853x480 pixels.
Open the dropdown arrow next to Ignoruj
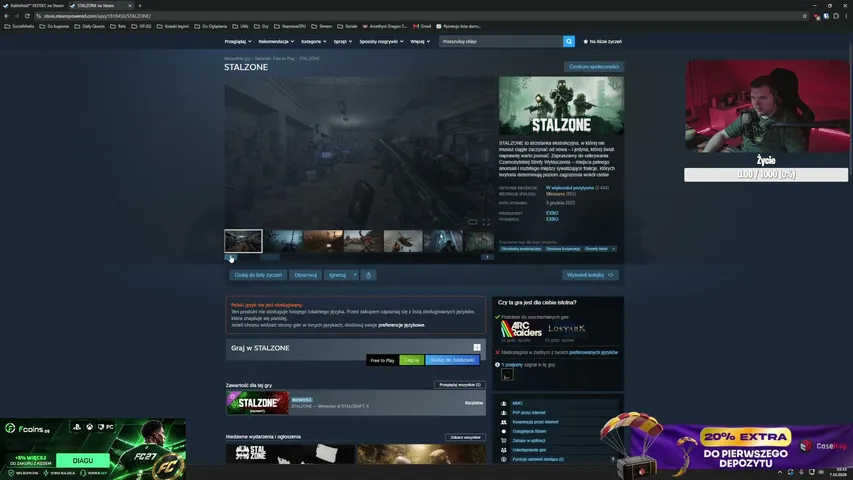(355, 275)
